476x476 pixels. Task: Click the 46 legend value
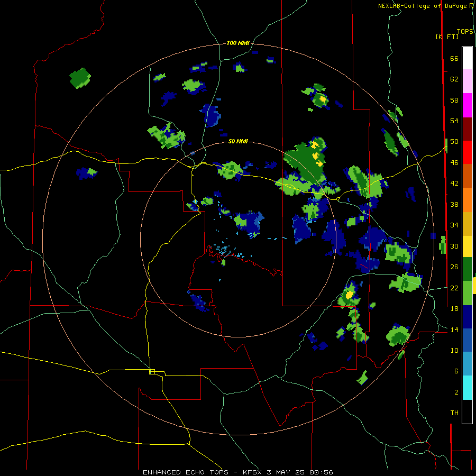tap(454, 163)
